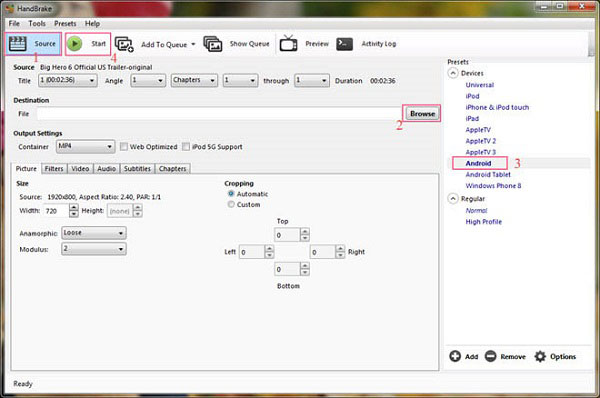Select the Android Tablet preset
600x398 pixels.
coord(488,175)
